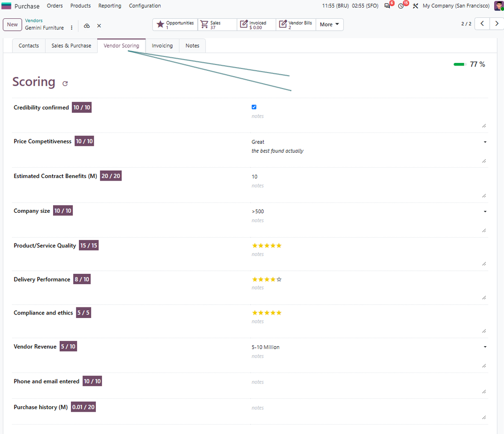Switch to the Notes tab
This screenshot has width=504, height=434.
click(x=192, y=45)
